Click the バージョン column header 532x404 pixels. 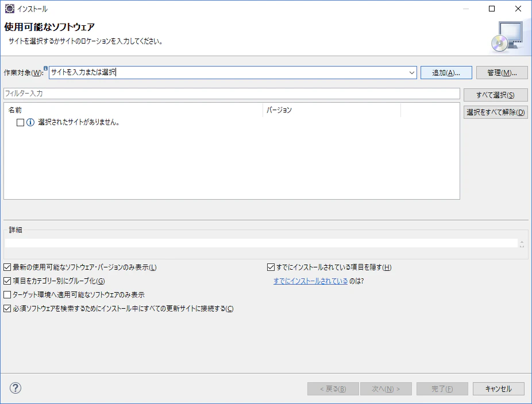pos(331,110)
